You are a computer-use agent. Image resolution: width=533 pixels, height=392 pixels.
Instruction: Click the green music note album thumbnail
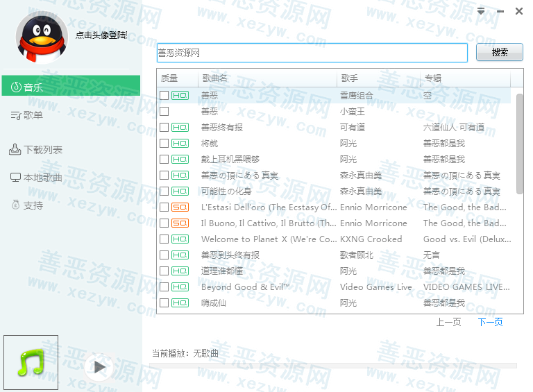coord(31,362)
